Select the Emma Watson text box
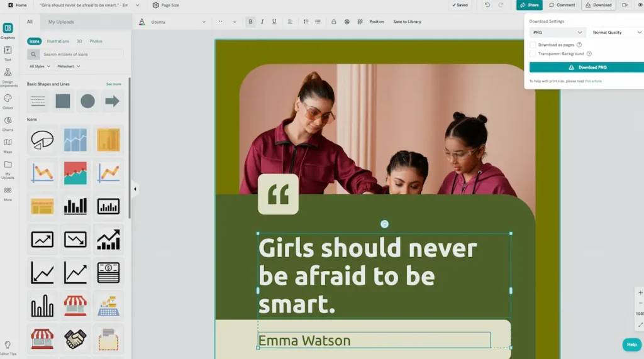This screenshot has width=644, height=359. coord(374,340)
